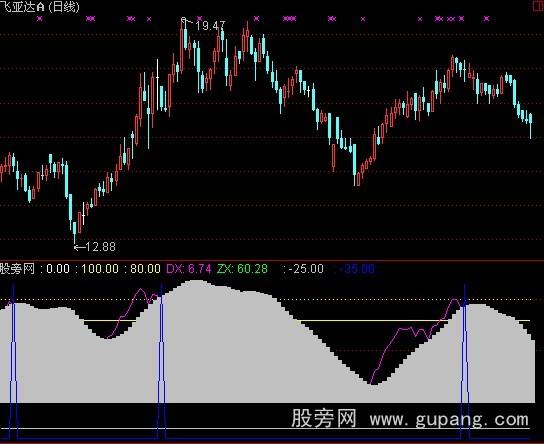The image size is (544, 444).
Task: Click the 12.88 low price label
Action: tap(100, 247)
